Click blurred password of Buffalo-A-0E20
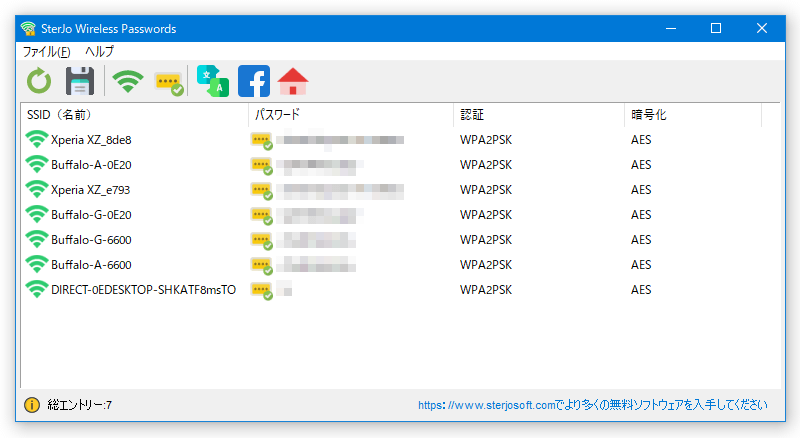 [x=320, y=165]
